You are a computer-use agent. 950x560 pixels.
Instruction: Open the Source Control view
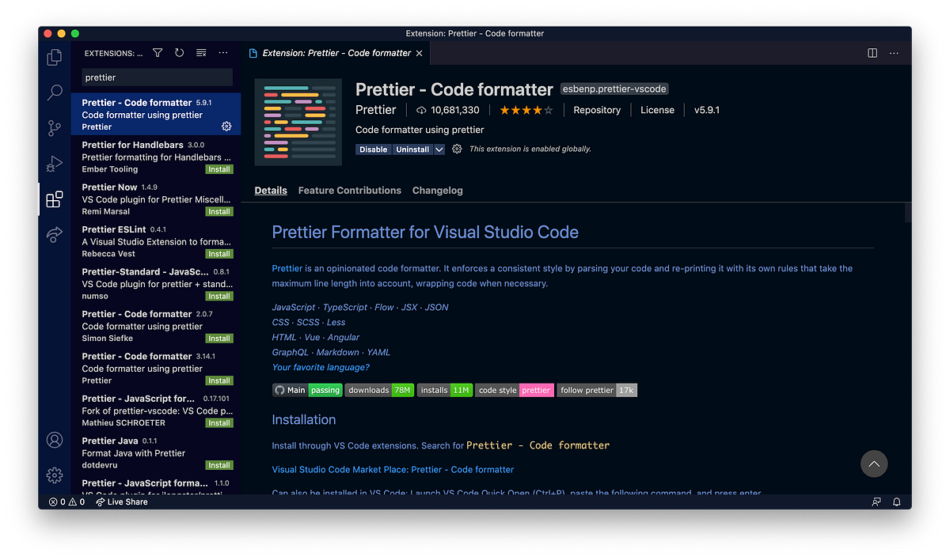click(55, 128)
